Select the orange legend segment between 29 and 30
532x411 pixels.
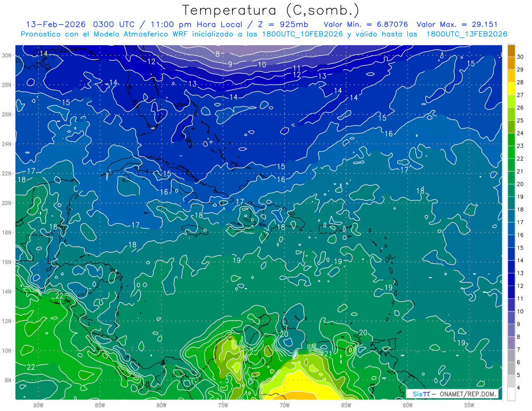[511, 63]
